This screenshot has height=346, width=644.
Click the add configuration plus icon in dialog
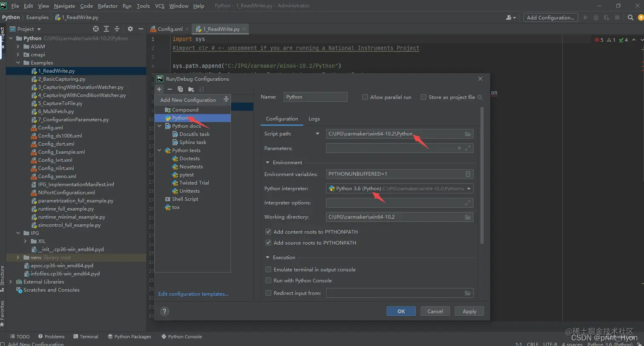click(159, 89)
